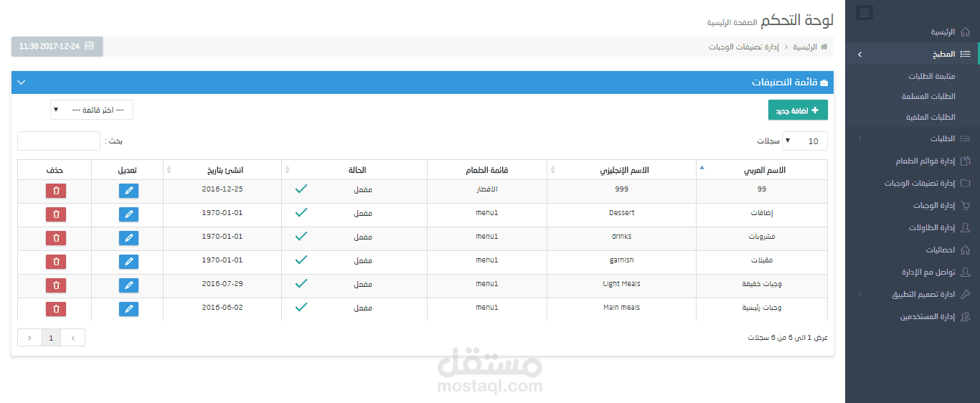This screenshot has height=403, width=980.
Task: Click the wrench icon beside ادارة تصميم التطبيق
Action: [x=965, y=294]
